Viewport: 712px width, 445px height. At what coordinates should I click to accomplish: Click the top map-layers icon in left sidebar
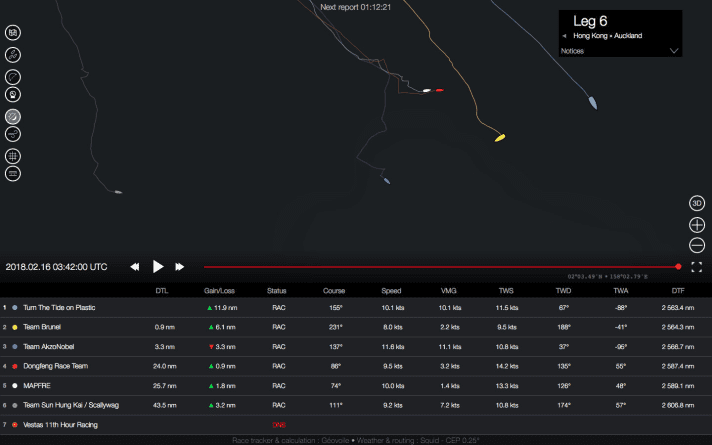click(x=14, y=32)
